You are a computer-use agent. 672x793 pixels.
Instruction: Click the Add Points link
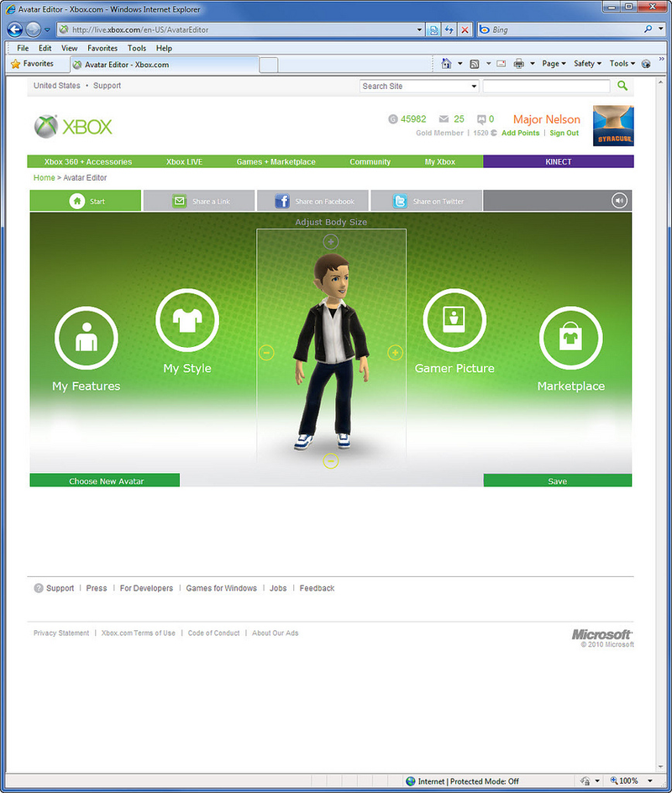pos(520,133)
